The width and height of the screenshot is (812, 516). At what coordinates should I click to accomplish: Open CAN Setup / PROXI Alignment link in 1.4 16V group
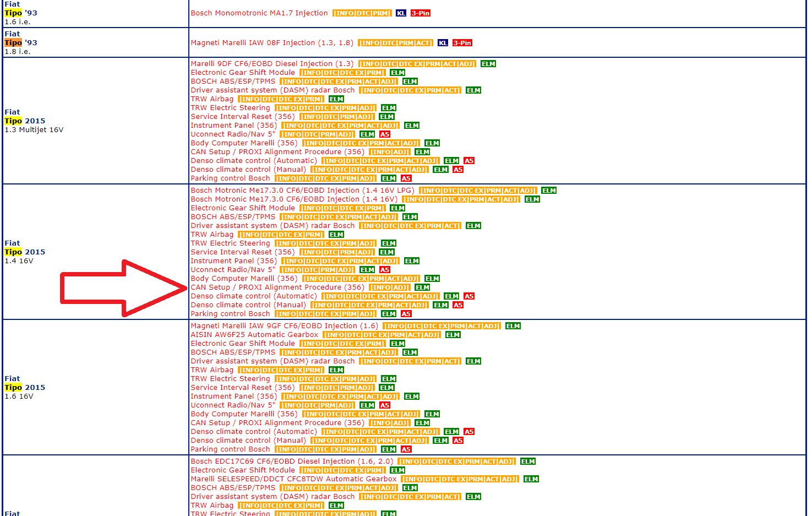click(277, 287)
